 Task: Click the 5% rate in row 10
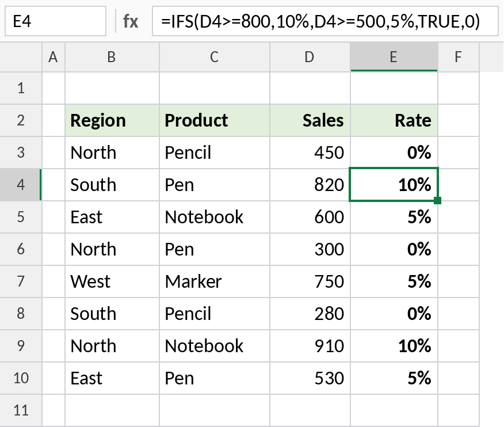pos(394,378)
